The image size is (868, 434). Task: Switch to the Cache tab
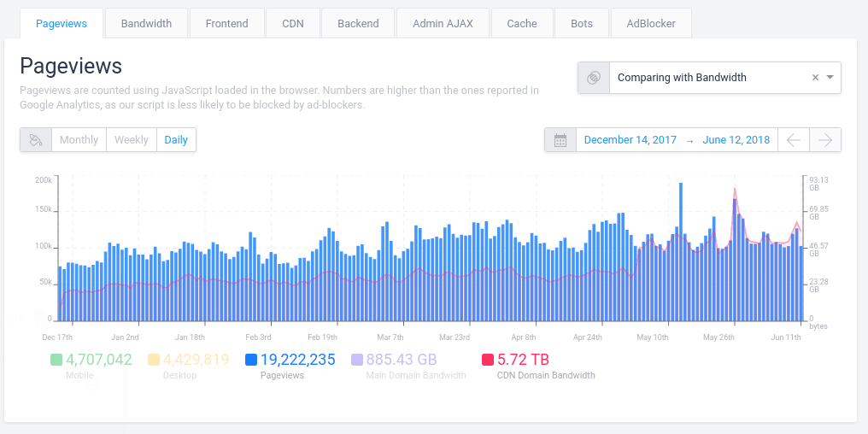(522, 23)
